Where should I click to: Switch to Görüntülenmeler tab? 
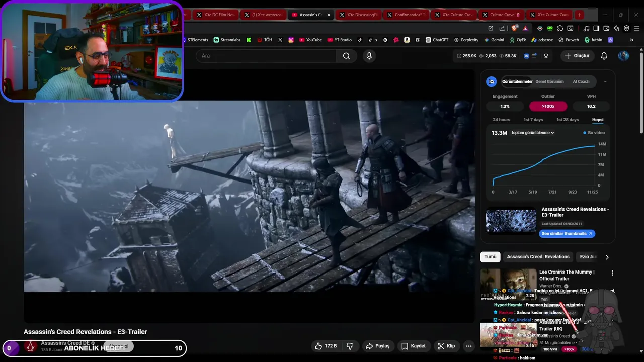pyautogui.click(x=517, y=81)
